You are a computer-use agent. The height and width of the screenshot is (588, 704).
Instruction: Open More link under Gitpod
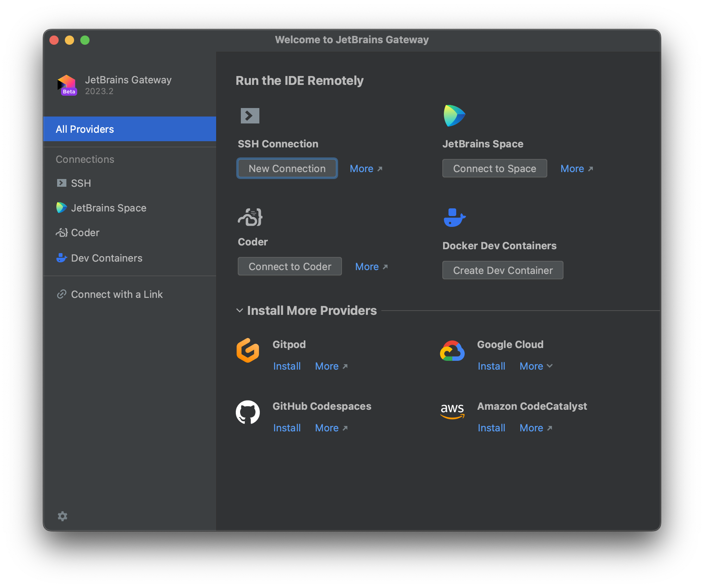331,366
